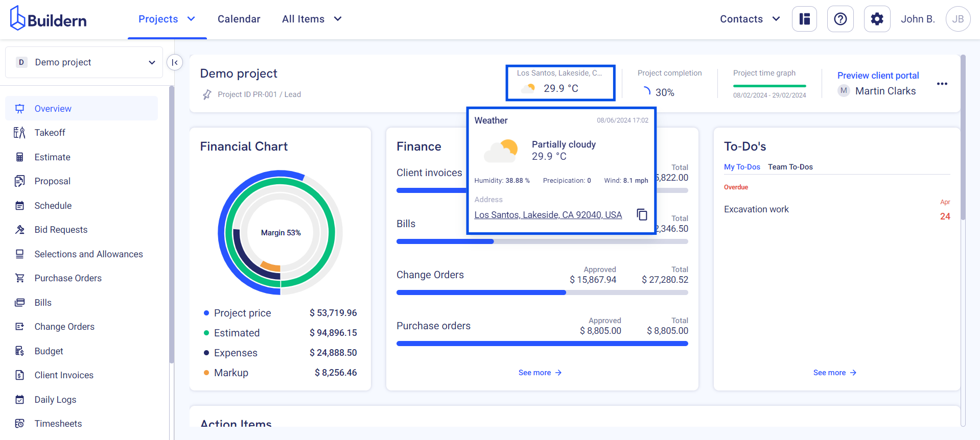The height and width of the screenshot is (440, 980).
Task: Click the main page vertical scrollbar
Action: pyautogui.click(x=963, y=138)
